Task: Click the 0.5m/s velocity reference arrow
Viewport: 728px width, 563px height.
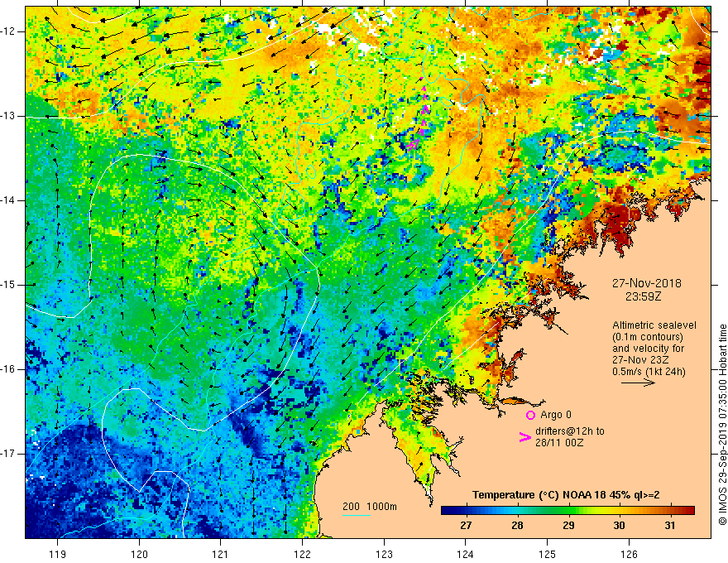Action: point(638,383)
